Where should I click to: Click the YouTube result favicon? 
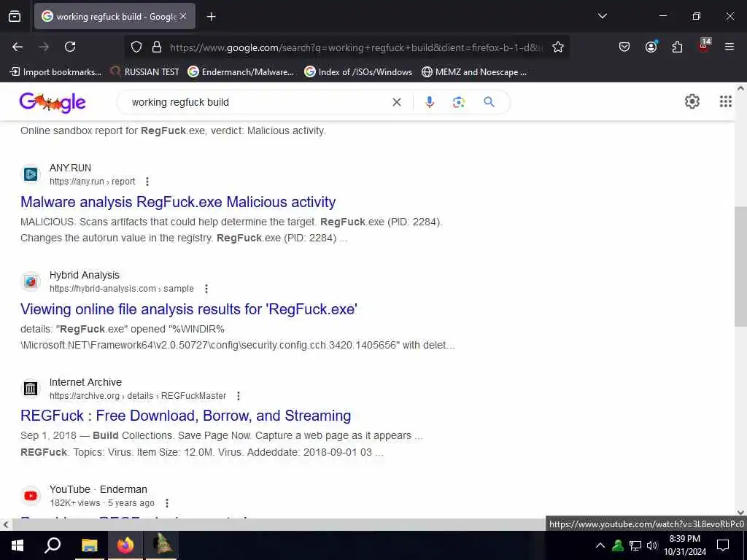31,496
